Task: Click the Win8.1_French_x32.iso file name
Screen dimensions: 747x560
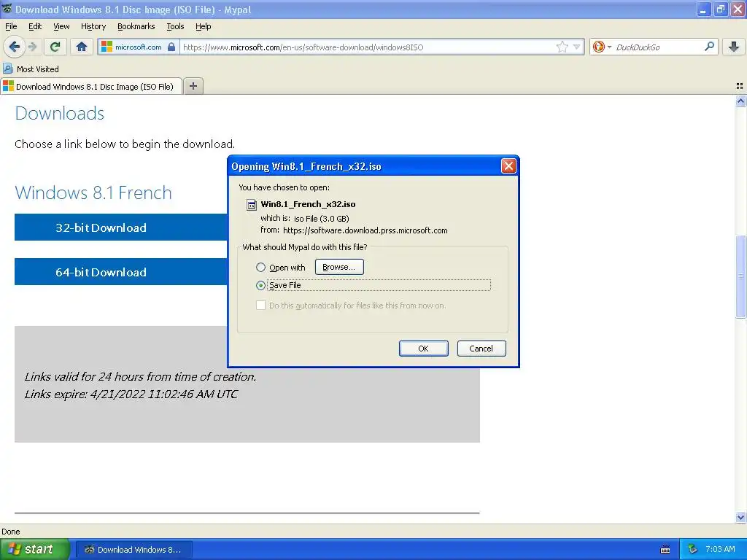Action: coord(308,204)
